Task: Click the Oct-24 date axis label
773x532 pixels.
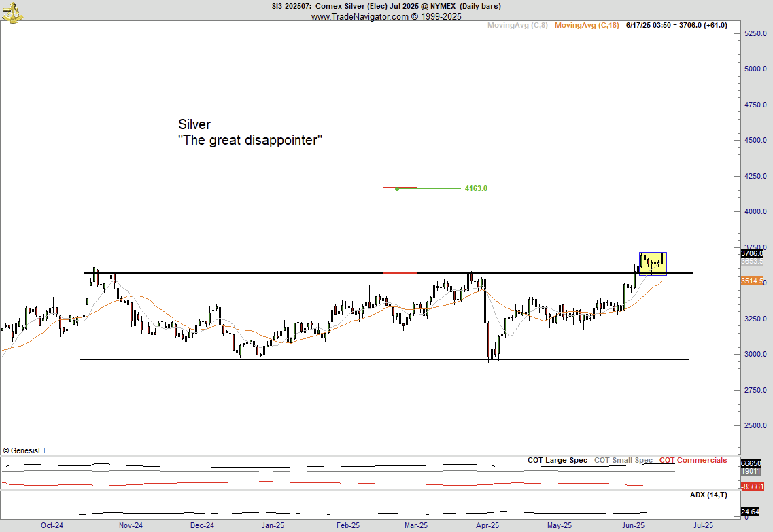Action: pos(52,526)
